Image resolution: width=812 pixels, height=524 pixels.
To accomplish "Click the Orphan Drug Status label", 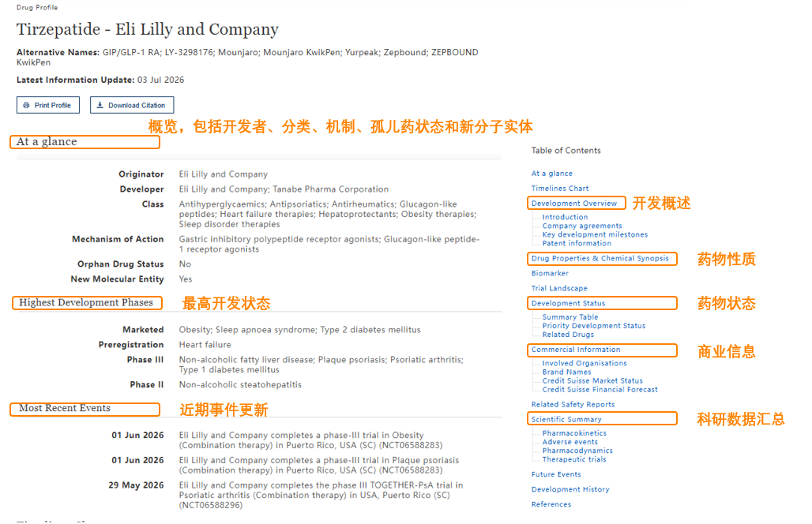I will click(121, 264).
